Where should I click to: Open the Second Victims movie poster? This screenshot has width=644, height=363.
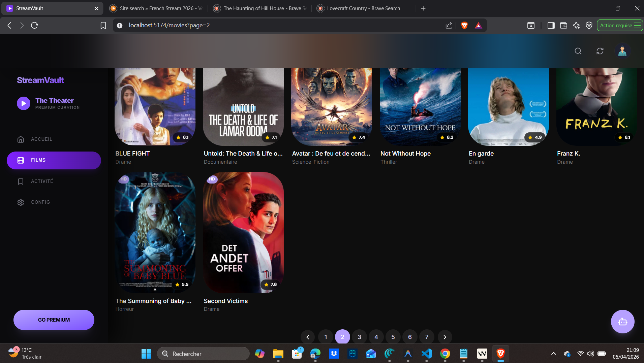[243, 232]
